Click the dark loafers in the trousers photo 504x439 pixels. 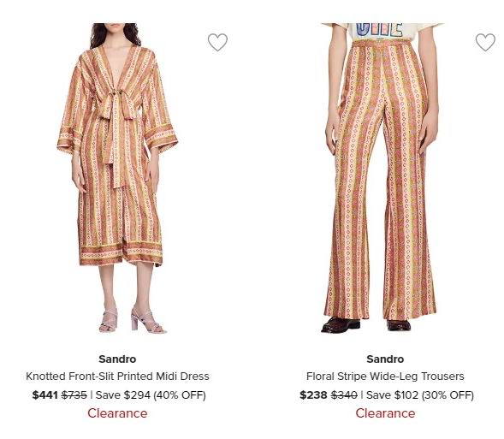pos(365,324)
